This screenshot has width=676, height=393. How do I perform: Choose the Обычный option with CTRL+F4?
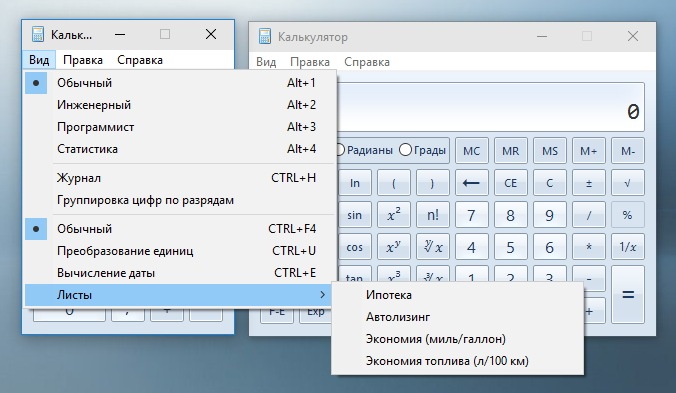tap(180, 229)
